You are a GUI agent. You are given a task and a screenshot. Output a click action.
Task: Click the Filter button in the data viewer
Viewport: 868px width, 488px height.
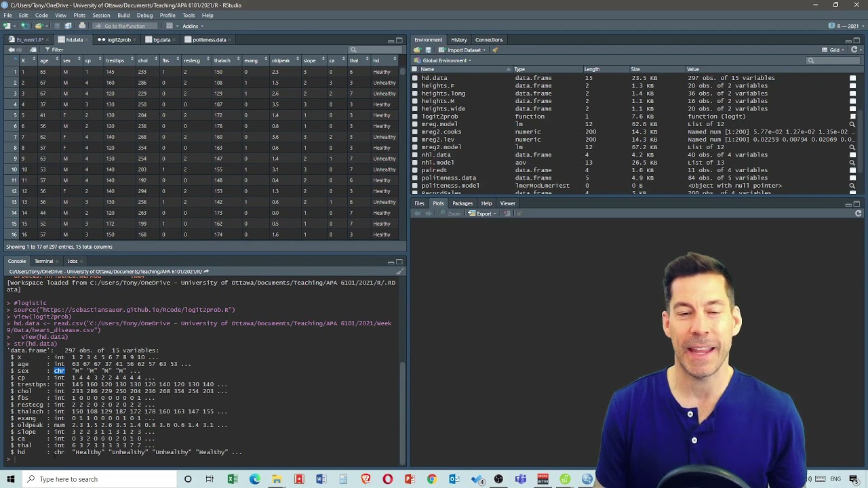point(54,49)
